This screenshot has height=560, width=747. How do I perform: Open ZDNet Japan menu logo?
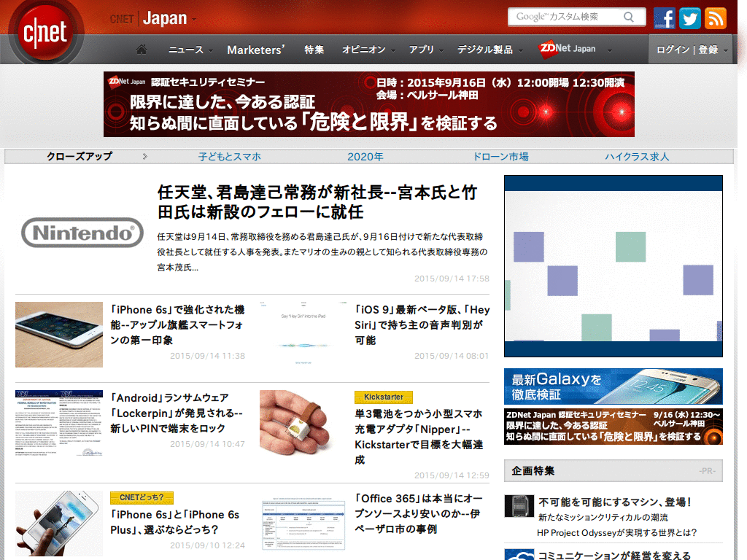click(x=567, y=49)
